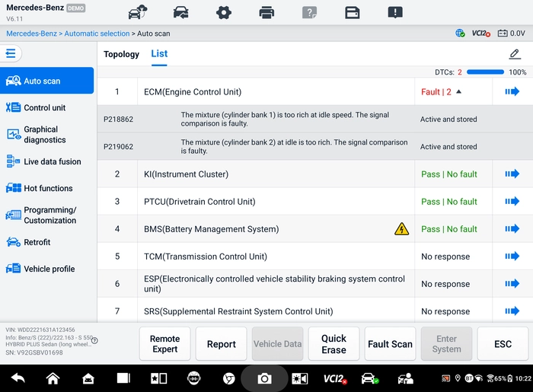533x392 pixels.
Task: Enter TCM Transmission unit via arrow
Action: coord(512,256)
